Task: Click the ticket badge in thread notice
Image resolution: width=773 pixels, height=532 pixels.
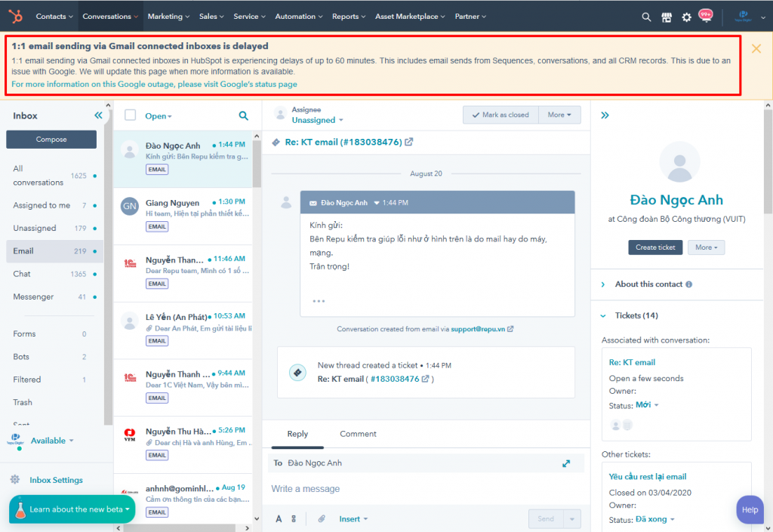Action: (297, 373)
